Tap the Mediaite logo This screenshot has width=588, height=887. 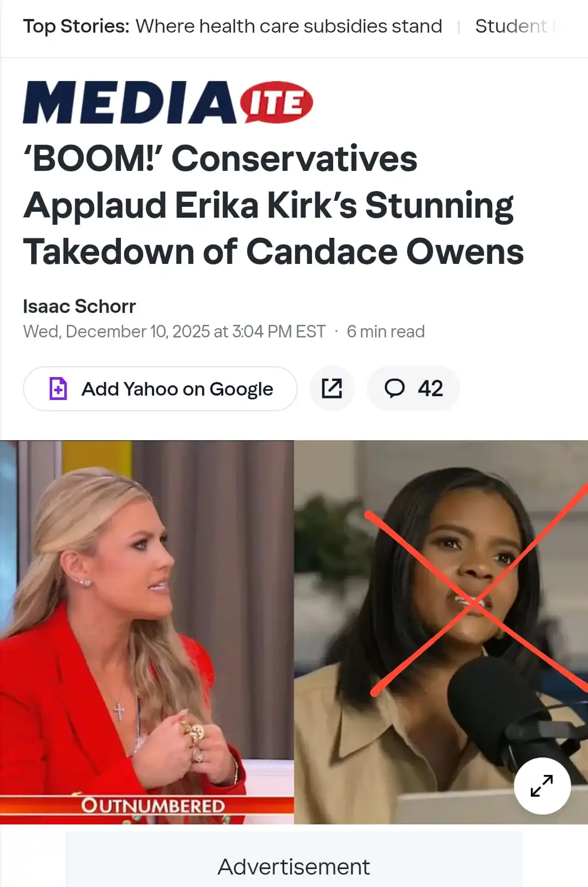click(x=168, y=103)
